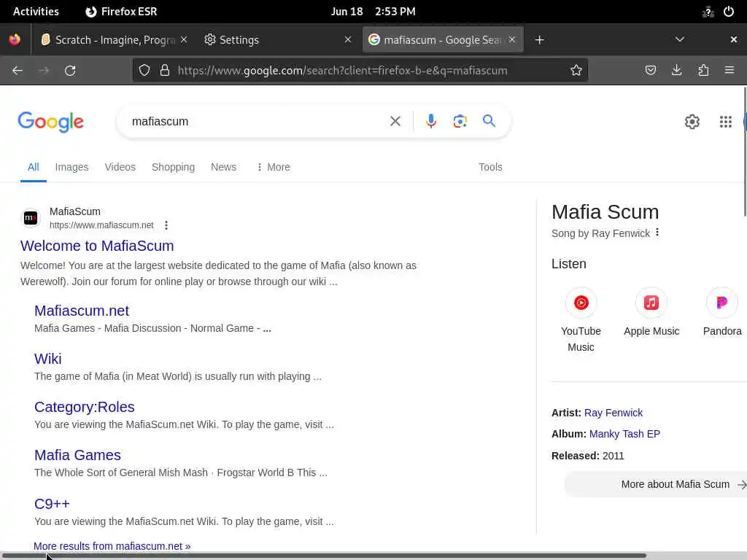Open the More search filters dropdown
The height and width of the screenshot is (560, 747).
coord(273,167)
